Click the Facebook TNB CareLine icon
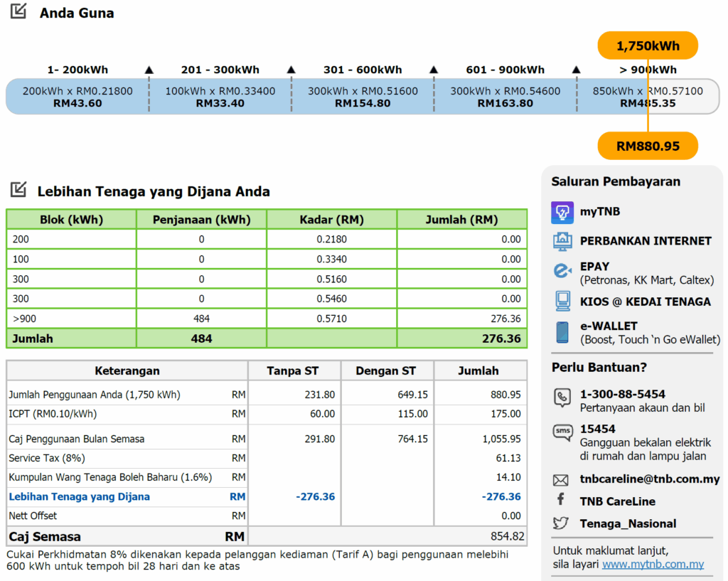The width and height of the screenshot is (728, 581). coord(561,501)
